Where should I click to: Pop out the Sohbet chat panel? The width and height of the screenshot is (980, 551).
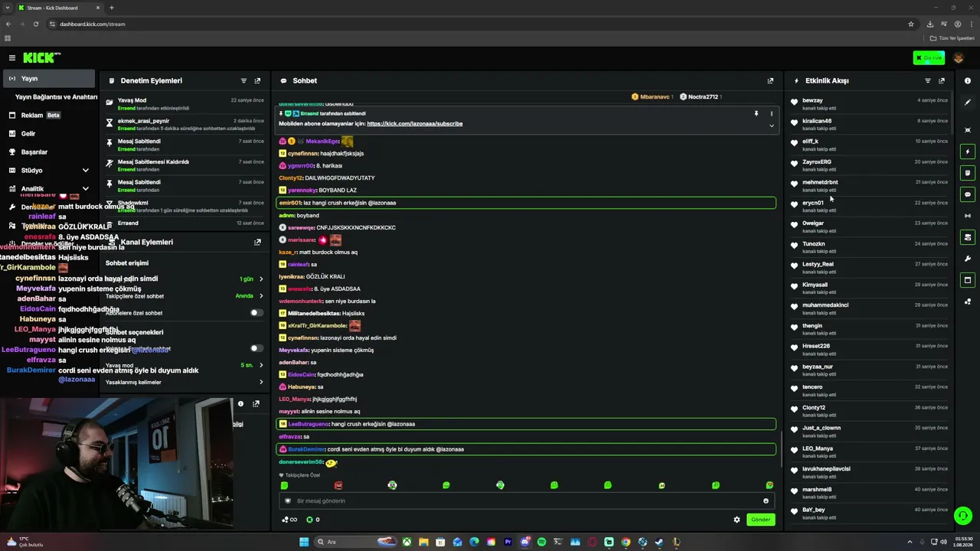point(770,80)
